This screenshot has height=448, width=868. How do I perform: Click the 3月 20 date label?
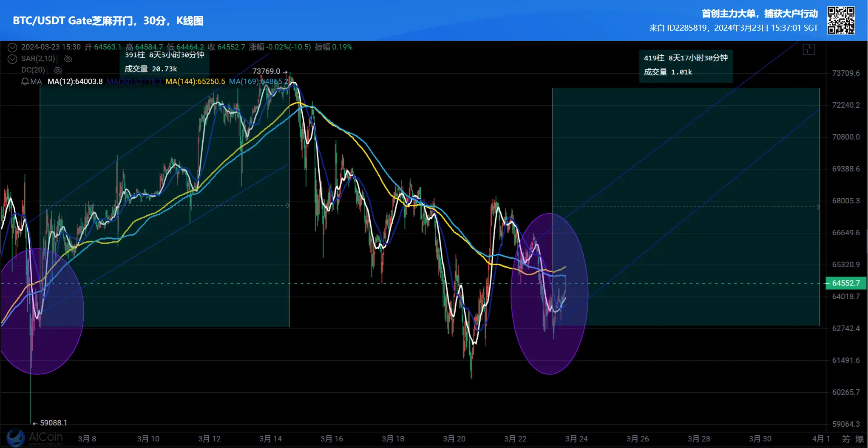[x=454, y=439]
